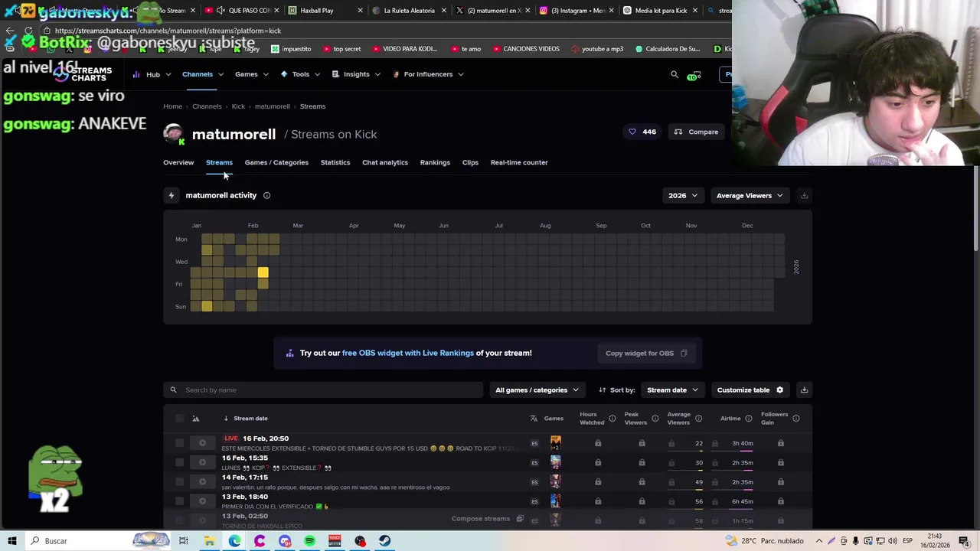Follow the free OBS widget with Live Rankings link
The image size is (980, 551).
(x=408, y=353)
